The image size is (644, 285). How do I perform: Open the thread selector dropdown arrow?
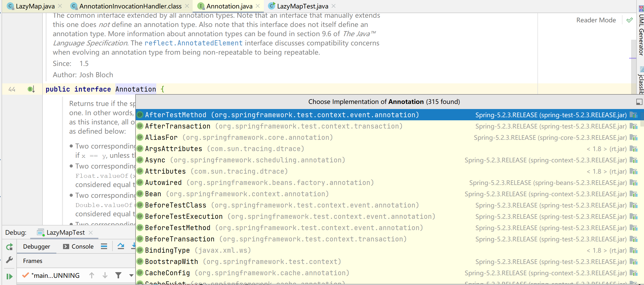(x=131, y=276)
